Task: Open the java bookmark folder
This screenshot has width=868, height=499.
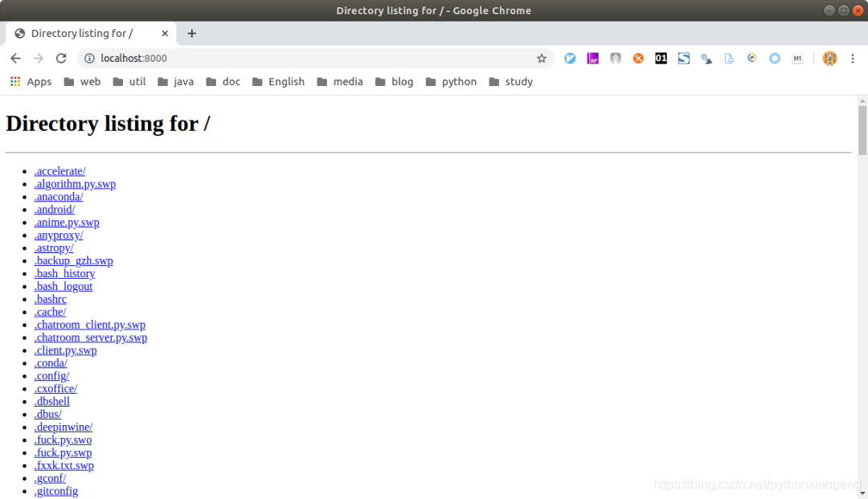Action: (175, 82)
